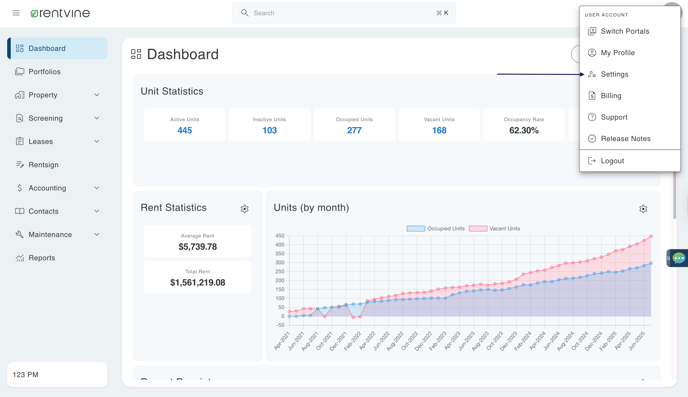Image resolution: width=688 pixels, height=397 pixels.
Task: Toggle Occupied Units legend series
Action: point(435,229)
